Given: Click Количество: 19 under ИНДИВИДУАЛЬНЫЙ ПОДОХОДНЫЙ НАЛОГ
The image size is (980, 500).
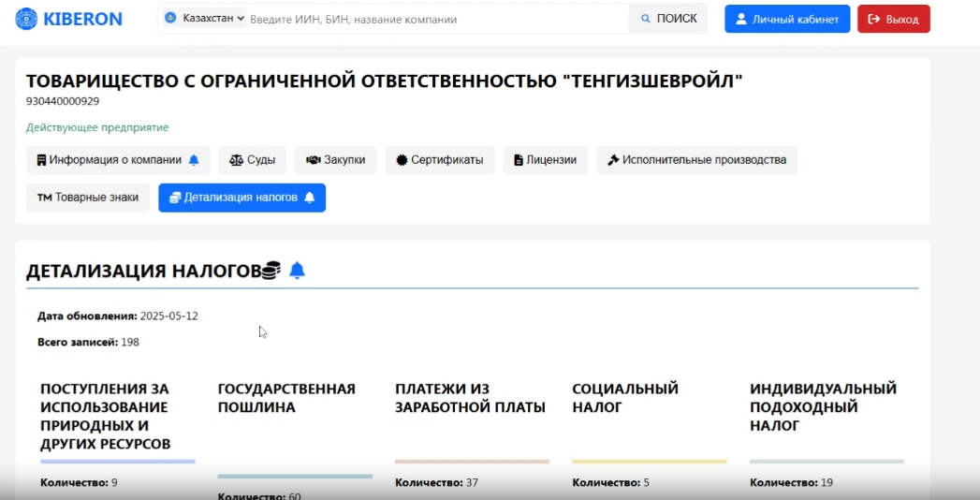Looking at the screenshot, I should click(791, 482).
